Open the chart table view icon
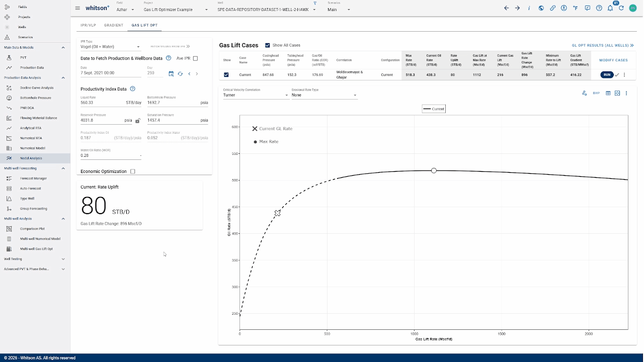This screenshot has height=362, width=644. pos(608,93)
